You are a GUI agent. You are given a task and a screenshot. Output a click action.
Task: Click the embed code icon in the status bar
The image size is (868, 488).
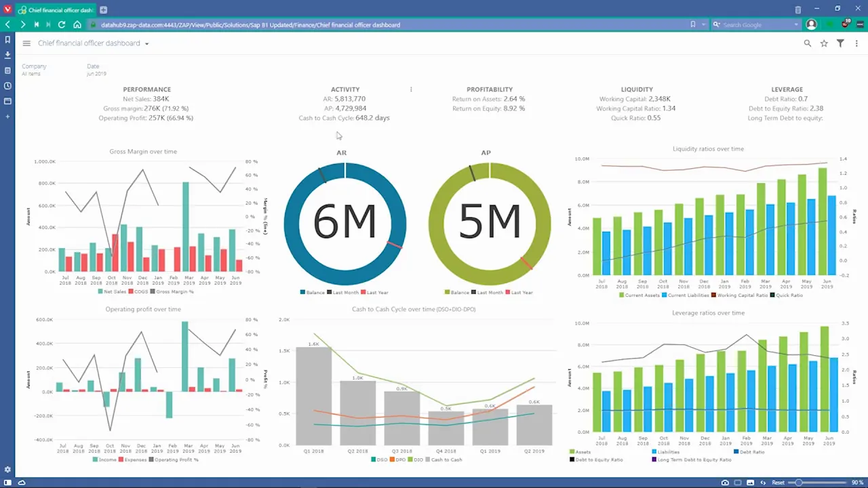coord(764,483)
